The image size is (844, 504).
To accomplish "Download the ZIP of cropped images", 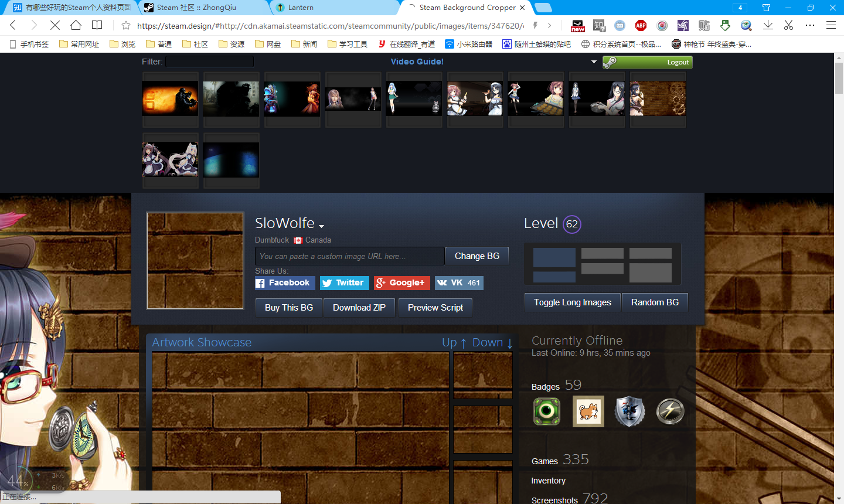I will pos(359,308).
